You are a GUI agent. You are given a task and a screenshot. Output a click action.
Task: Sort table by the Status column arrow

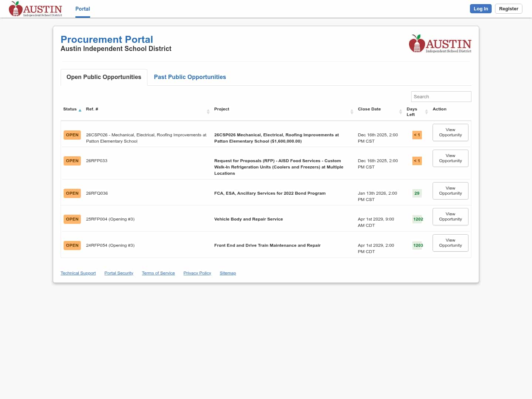[80, 110]
